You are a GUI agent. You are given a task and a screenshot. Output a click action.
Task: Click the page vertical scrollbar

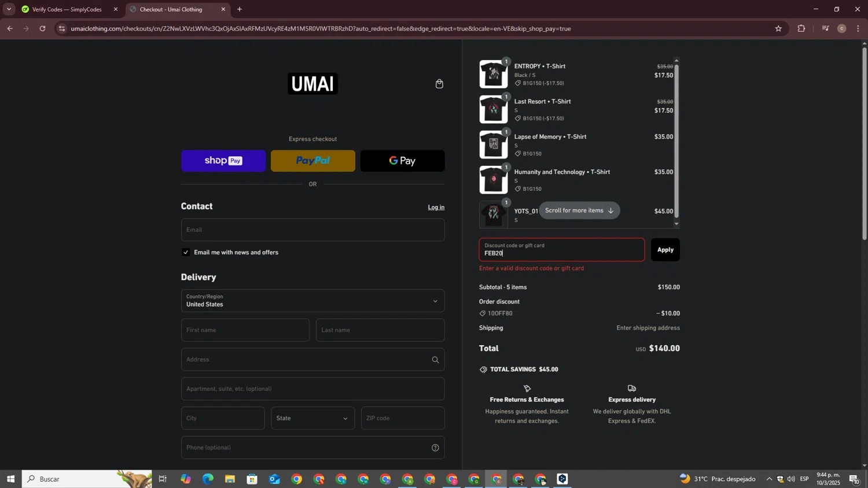865,143
